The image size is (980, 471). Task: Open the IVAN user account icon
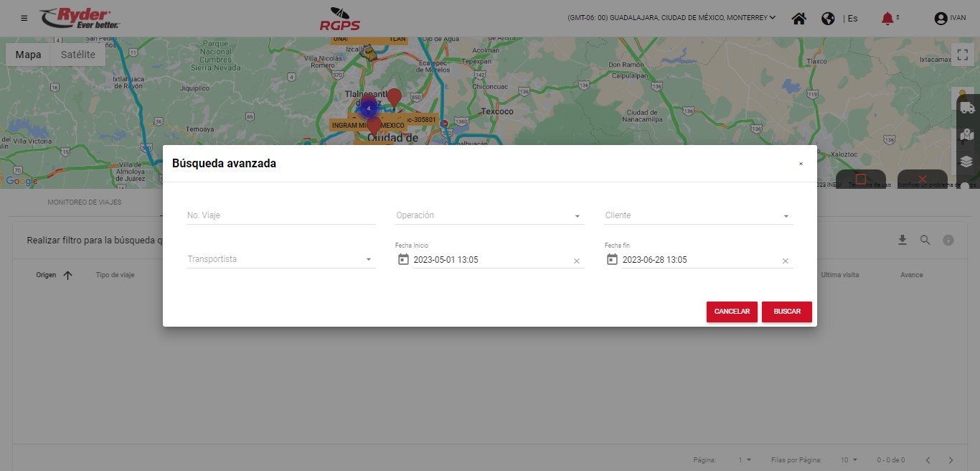click(941, 19)
